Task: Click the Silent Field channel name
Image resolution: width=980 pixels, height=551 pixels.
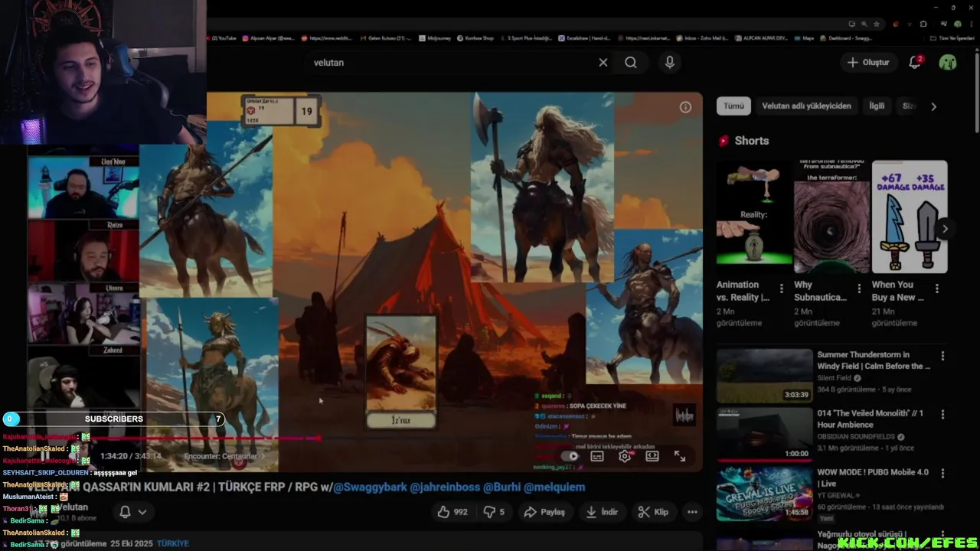Action: click(834, 378)
